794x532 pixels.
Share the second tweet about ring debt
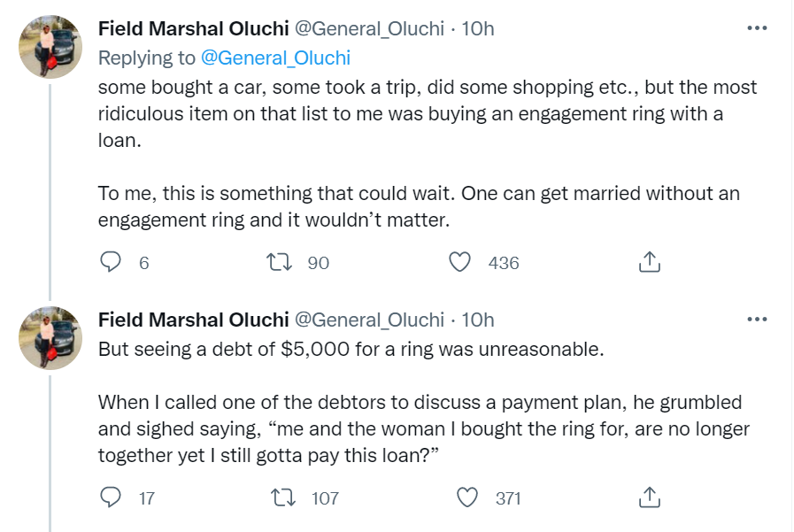coord(649,498)
